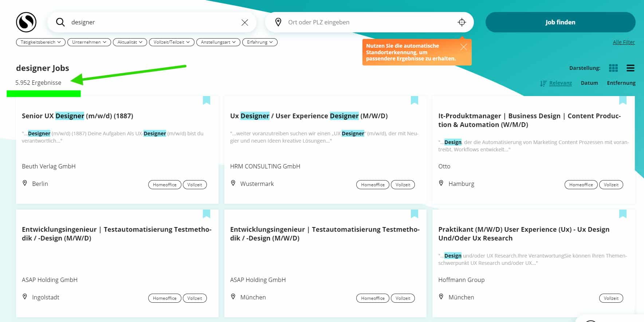Sort results by Relevanz
Image resolution: width=644 pixels, height=322 pixels.
click(560, 83)
